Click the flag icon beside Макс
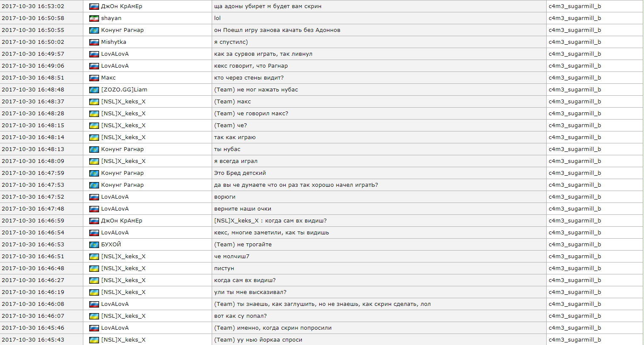This screenshot has height=345, width=644. pyautogui.click(x=94, y=78)
